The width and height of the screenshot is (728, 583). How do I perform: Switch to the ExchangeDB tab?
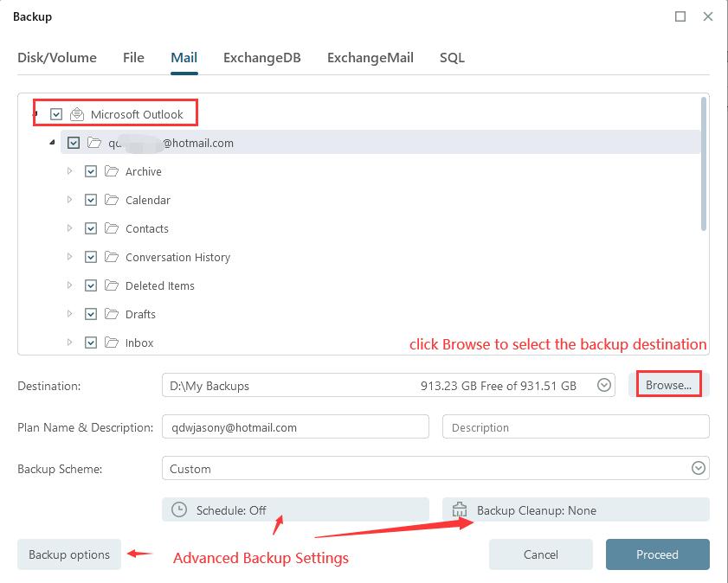[x=261, y=58]
